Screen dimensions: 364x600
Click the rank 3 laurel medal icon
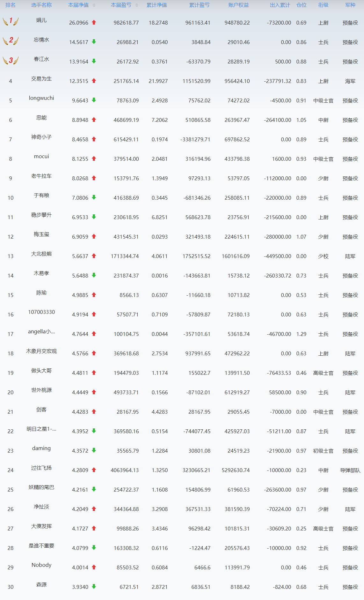pyautogui.click(x=11, y=60)
